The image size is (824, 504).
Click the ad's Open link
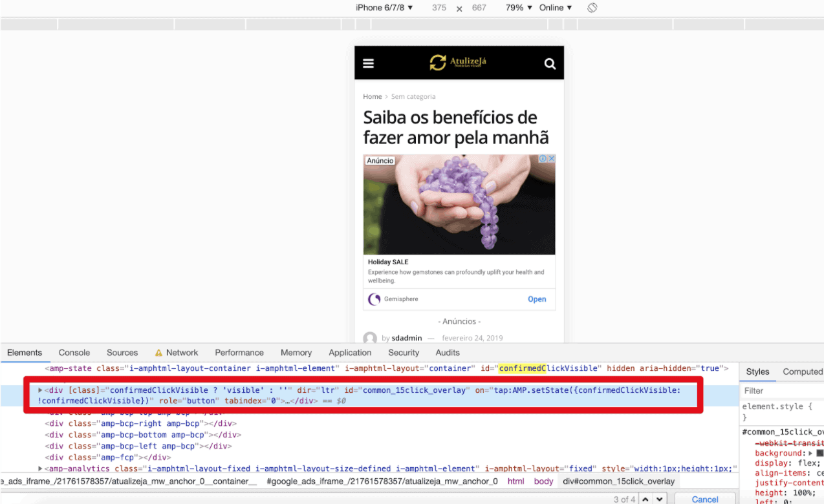click(537, 299)
